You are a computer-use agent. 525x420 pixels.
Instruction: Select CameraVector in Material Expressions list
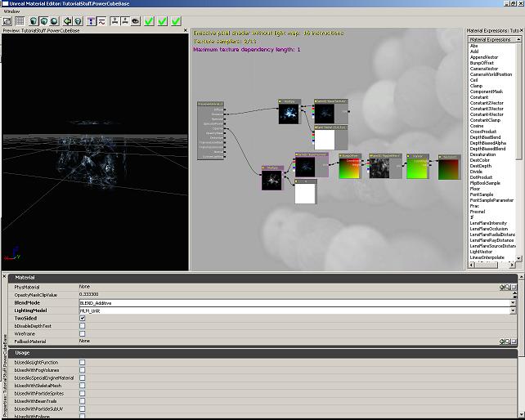pyautogui.click(x=484, y=69)
